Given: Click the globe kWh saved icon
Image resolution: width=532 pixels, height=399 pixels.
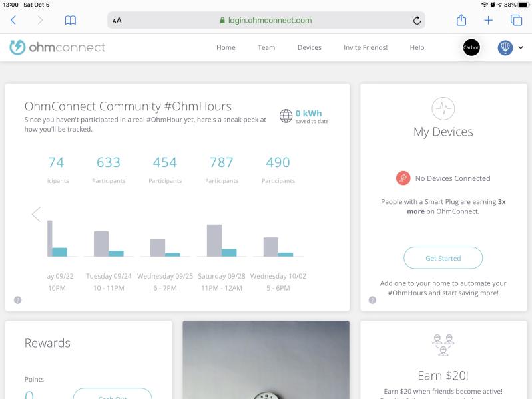Looking at the screenshot, I should pyautogui.click(x=286, y=116).
